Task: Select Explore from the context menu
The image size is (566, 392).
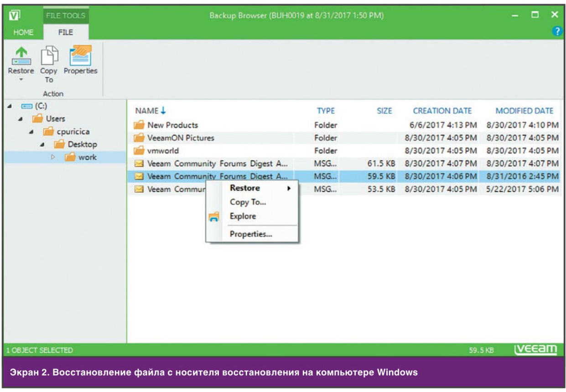Action: coord(243,216)
